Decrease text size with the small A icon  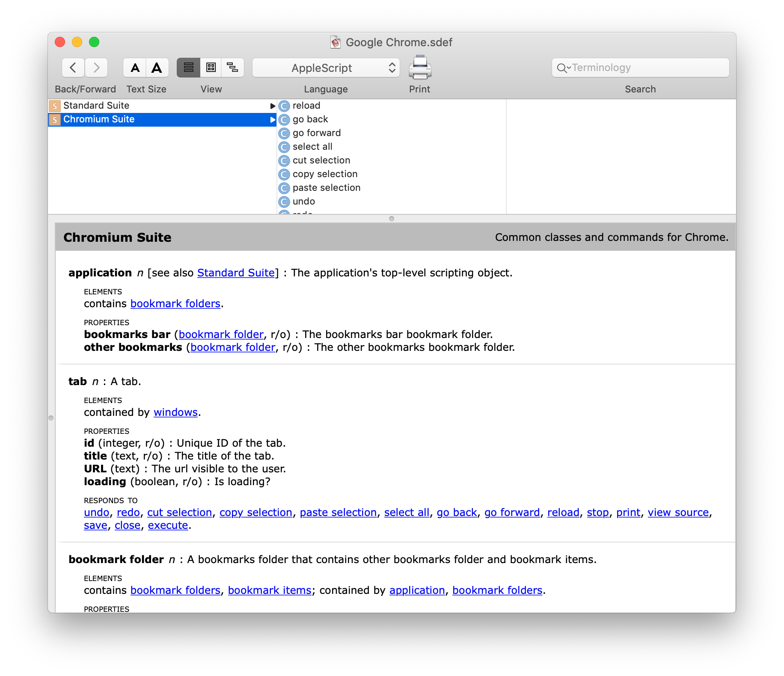coord(135,67)
